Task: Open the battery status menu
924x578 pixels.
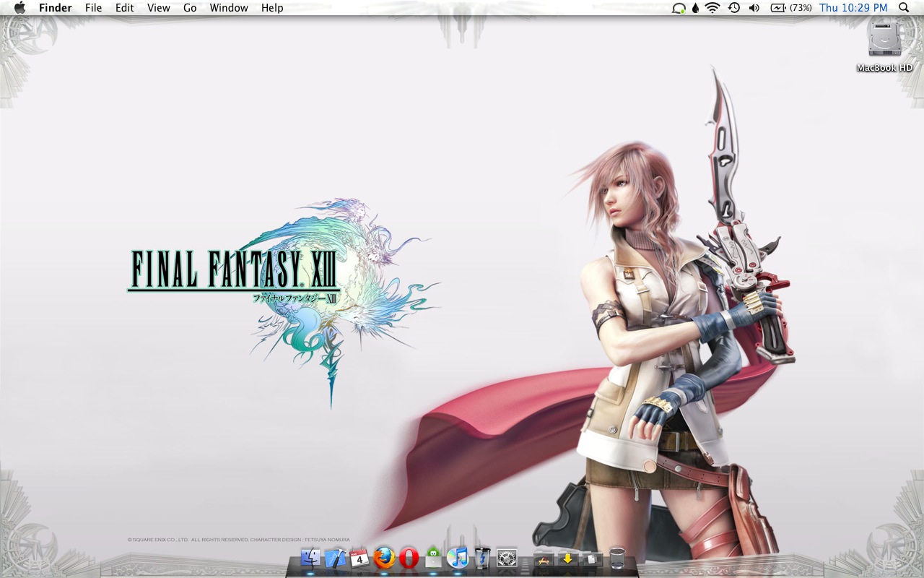Action: pos(778,8)
